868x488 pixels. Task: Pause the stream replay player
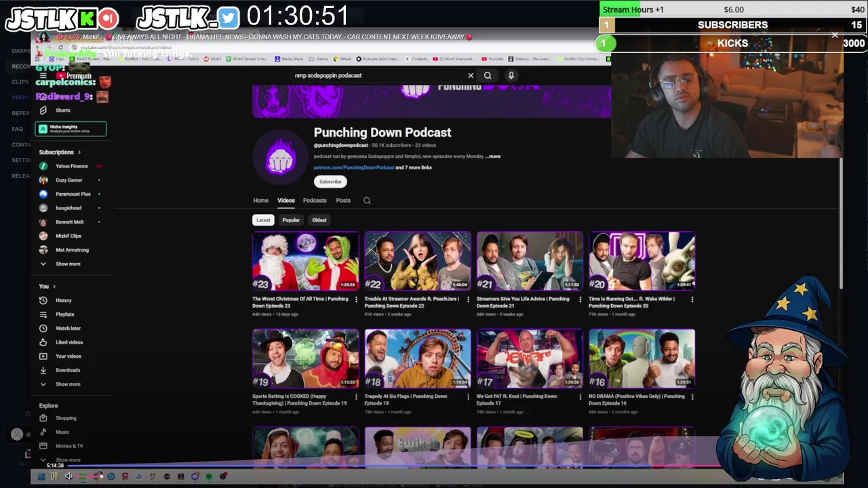tap(54, 477)
